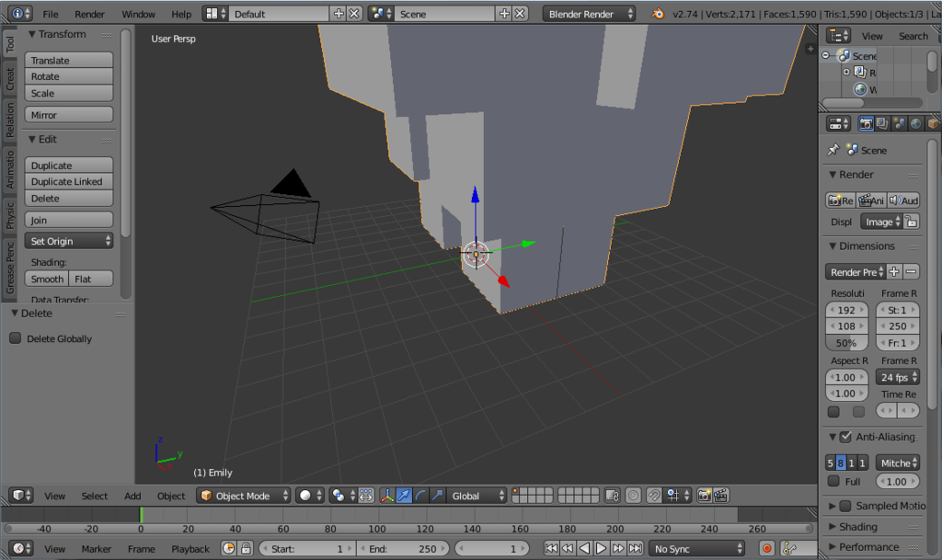This screenshot has width=942, height=560.
Task: Enable the scale manipulator icon
Action: tap(437, 496)
